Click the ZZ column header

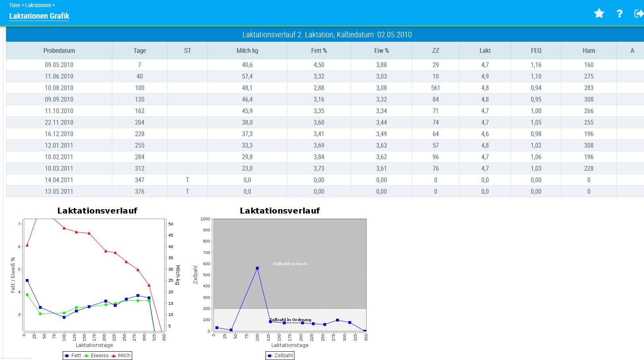[x=435, y=50]
